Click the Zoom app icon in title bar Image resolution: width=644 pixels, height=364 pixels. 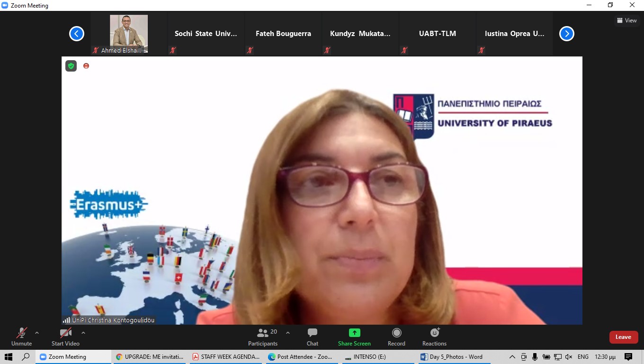coord(5,5)
